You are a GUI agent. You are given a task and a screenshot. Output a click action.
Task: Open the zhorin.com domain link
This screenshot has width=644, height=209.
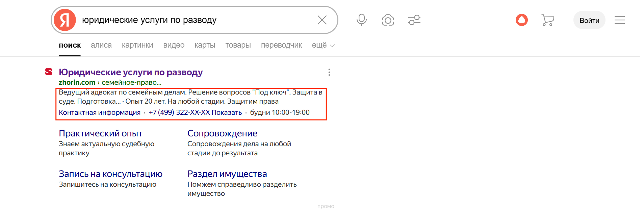pos(77,82)
